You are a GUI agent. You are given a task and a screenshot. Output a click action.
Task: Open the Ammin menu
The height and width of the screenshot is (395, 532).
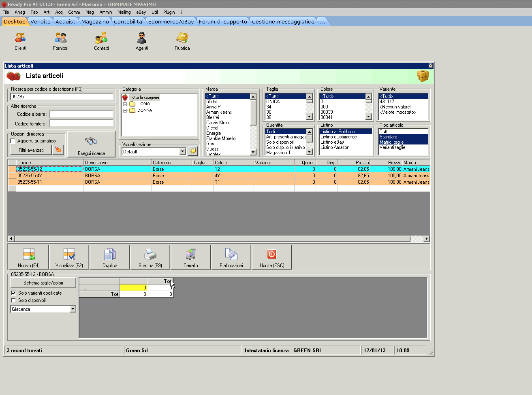105,12
